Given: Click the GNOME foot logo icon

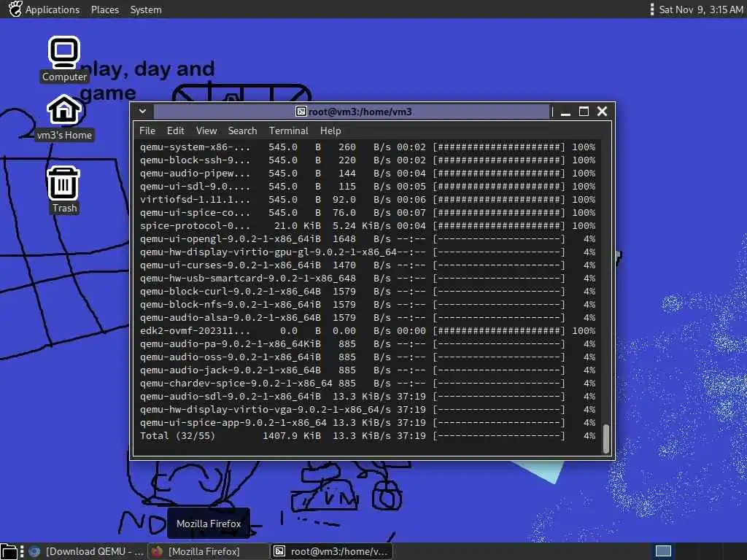Looking at the screenshot, I should click(x=15, y=9).
